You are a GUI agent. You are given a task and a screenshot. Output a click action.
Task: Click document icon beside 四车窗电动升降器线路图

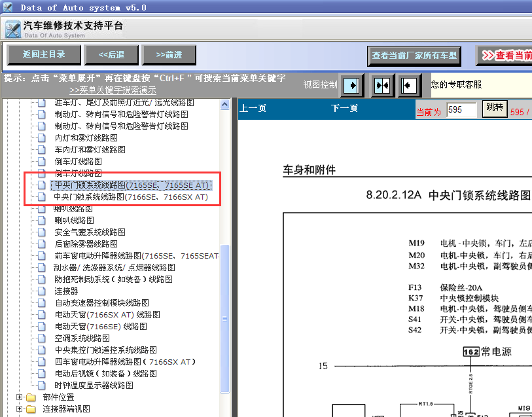point(42,362)
